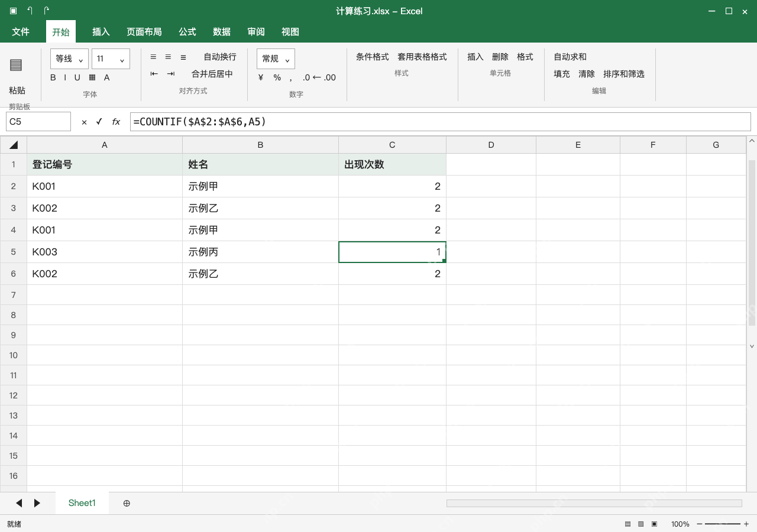Click the Name Box showing C5
The height and width of the screenshot is (532, 757).
38,122
